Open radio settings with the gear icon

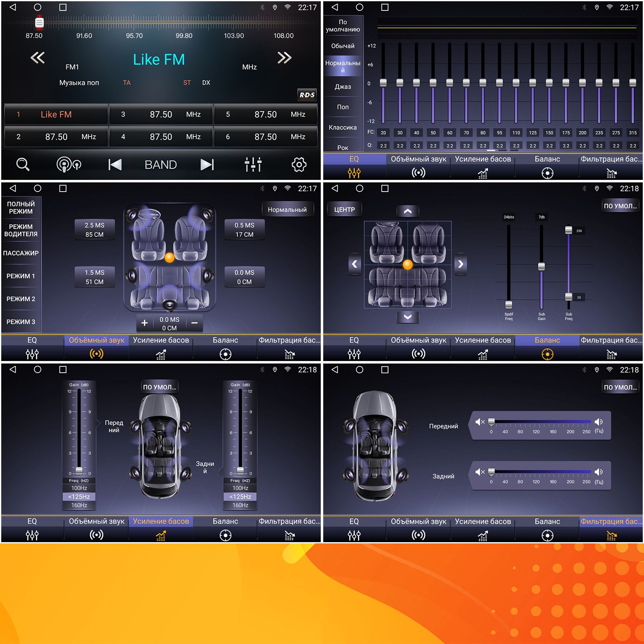click(x=299, y=165)
